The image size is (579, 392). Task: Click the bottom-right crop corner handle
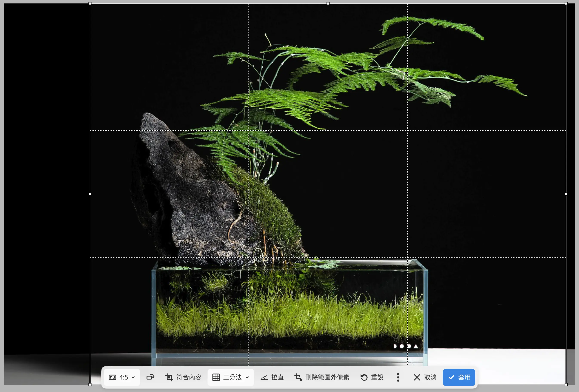(566, 384)
